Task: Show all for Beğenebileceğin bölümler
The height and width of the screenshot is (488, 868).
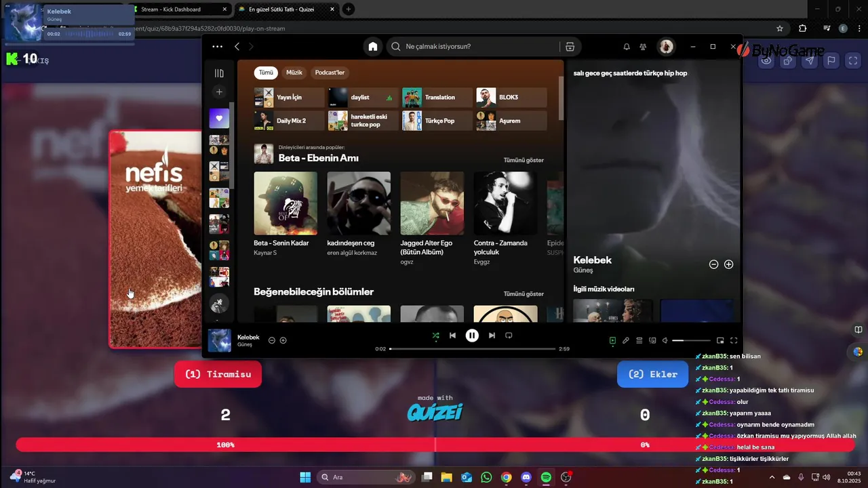Action: 524,293
